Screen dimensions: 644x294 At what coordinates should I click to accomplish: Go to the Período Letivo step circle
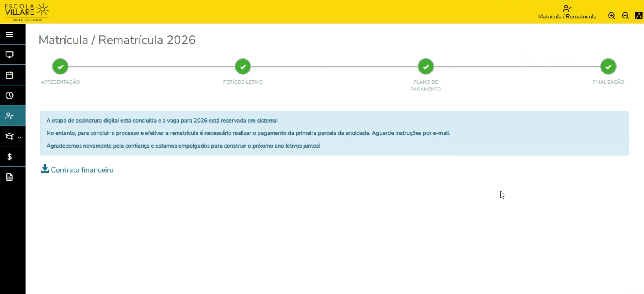[x=243, y=67]
